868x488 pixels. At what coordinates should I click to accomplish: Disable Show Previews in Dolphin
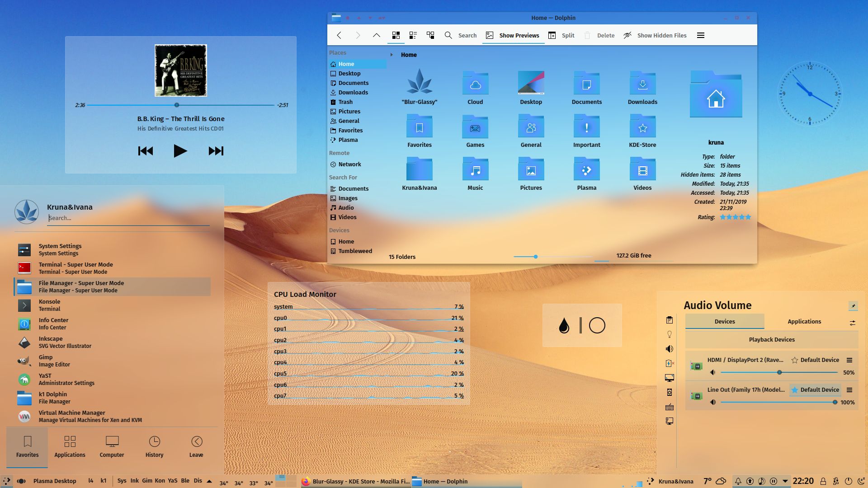click(513, 35)
